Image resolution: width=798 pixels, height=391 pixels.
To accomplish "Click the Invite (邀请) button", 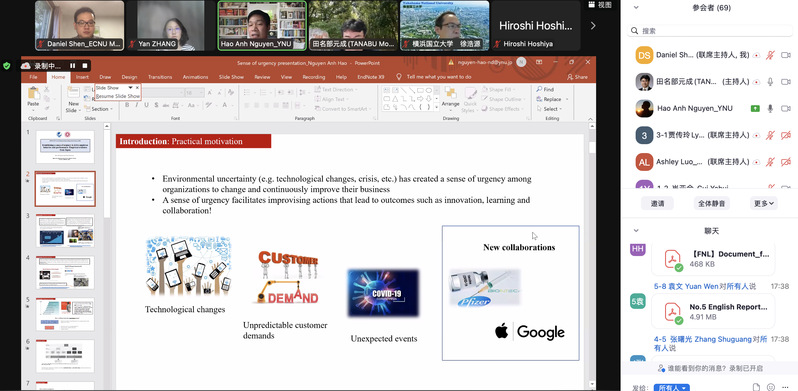I will (657, 203).
